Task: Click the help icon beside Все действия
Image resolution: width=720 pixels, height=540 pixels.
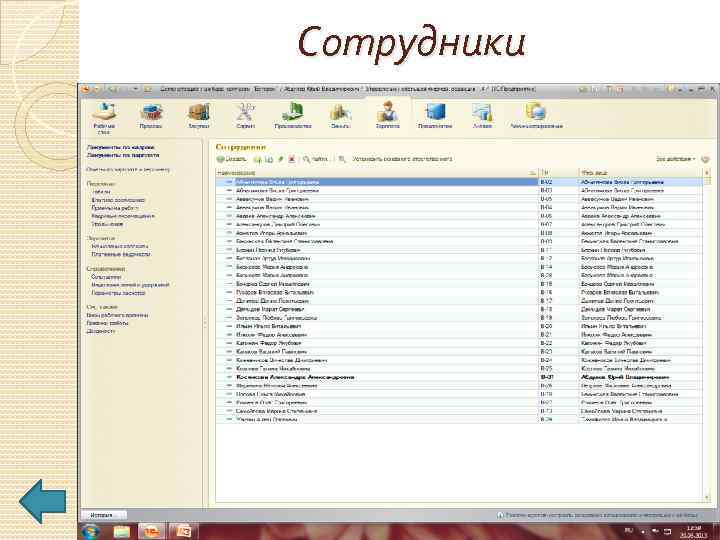Action: click(705, 159)
